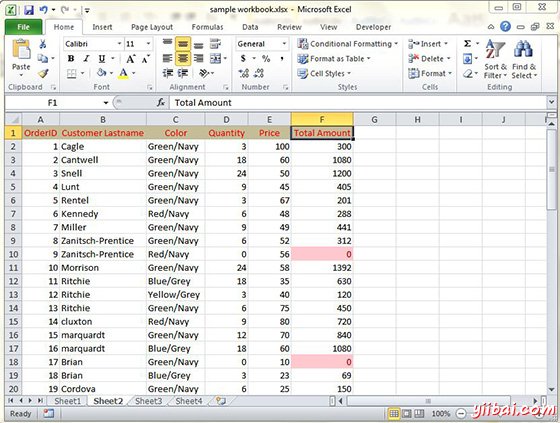
Task: Select row 10 header
Action: pyautogui.click(x=13, y=254)
